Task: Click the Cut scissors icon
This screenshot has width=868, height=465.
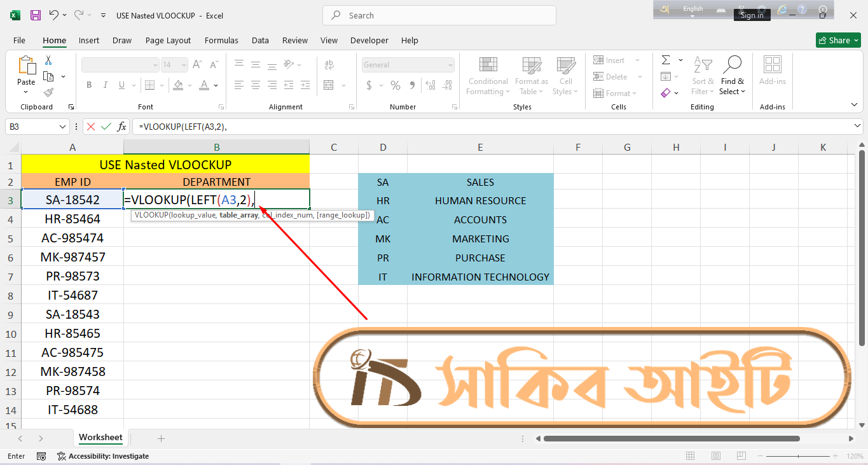Action: tap(48, 60)
